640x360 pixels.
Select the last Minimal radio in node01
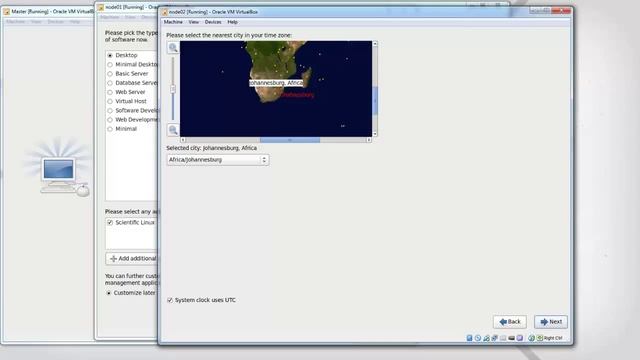110,129
